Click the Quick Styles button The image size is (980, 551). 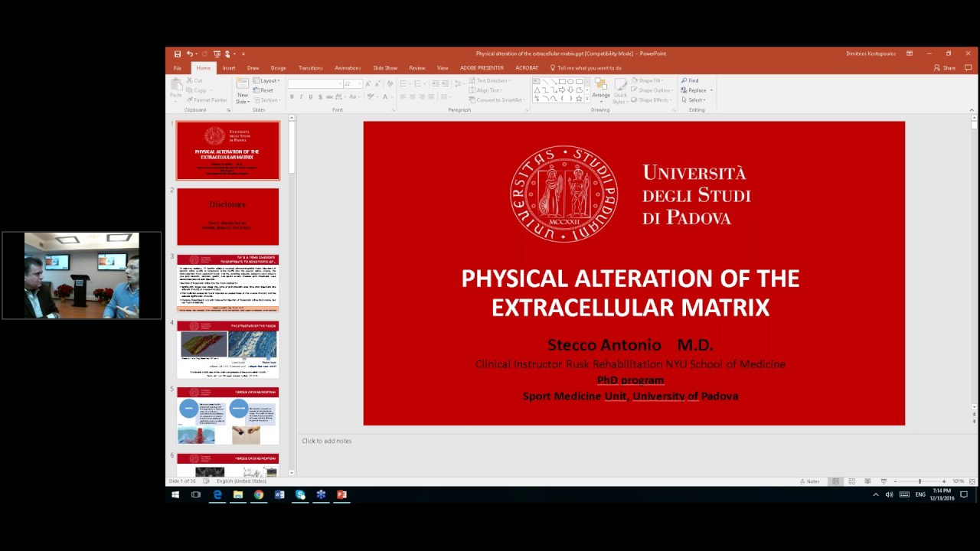tap(620, 90)
